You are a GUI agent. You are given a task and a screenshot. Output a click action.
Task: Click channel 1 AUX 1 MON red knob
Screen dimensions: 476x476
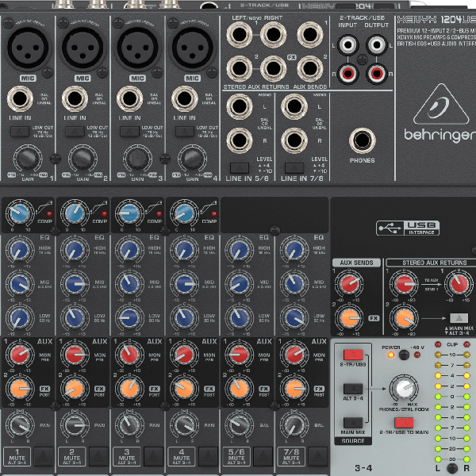coord(20,355)
